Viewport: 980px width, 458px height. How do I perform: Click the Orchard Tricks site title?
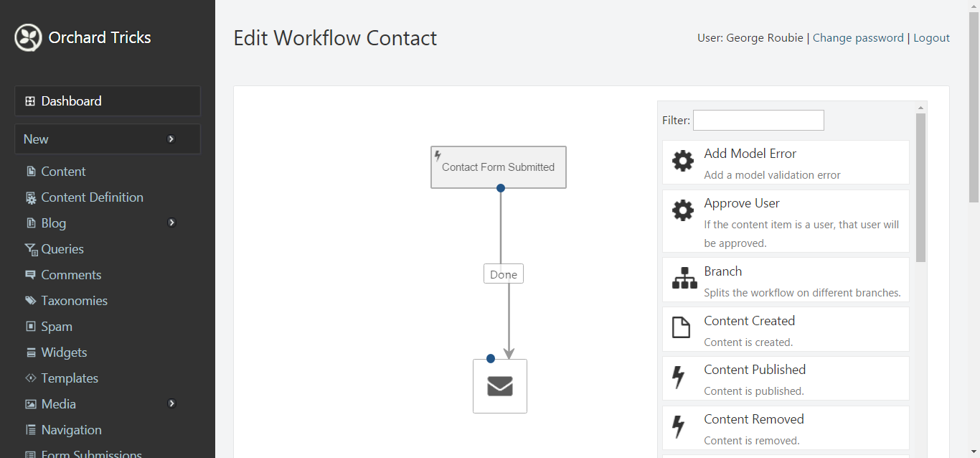click(100, 37)
